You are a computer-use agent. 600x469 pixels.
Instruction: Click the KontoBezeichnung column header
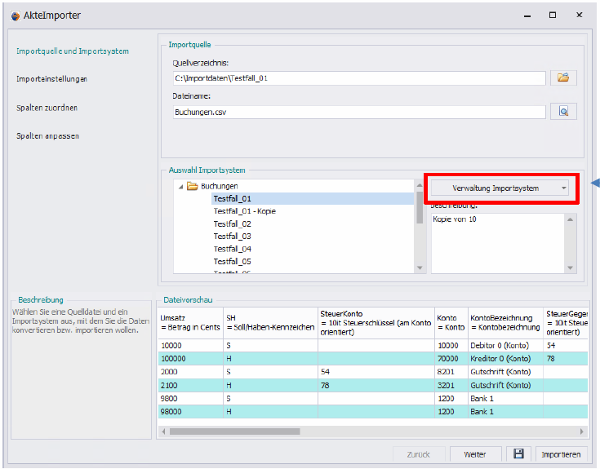[x=505, y=323]
